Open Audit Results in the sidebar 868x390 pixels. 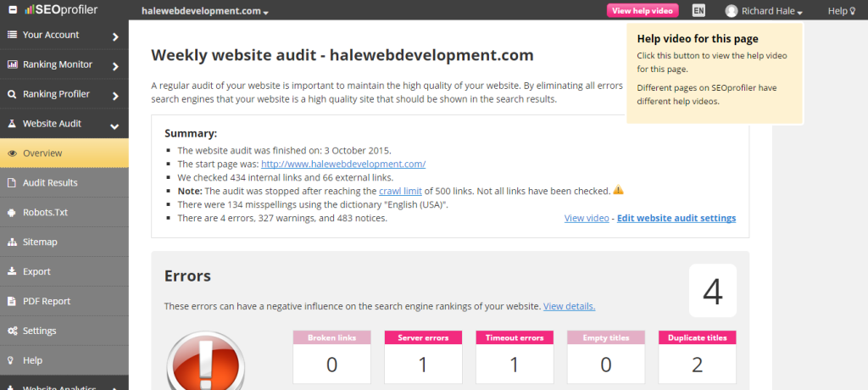(50, 183)
